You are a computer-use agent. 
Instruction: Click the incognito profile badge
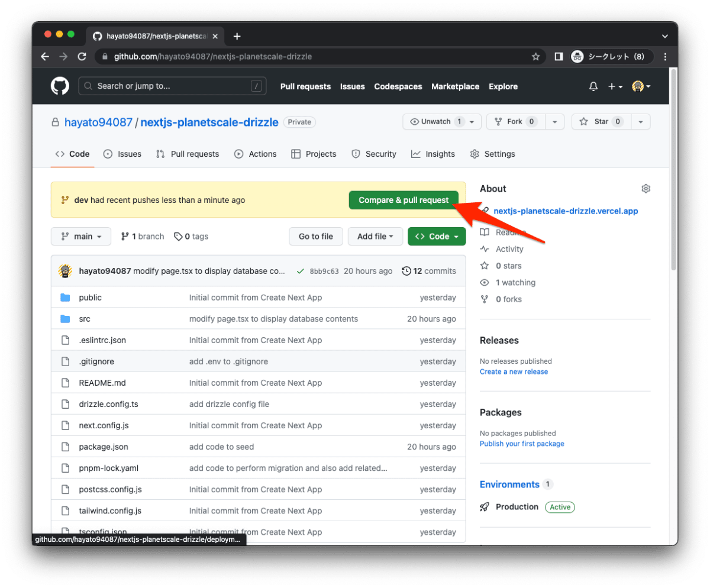(611, 57)
